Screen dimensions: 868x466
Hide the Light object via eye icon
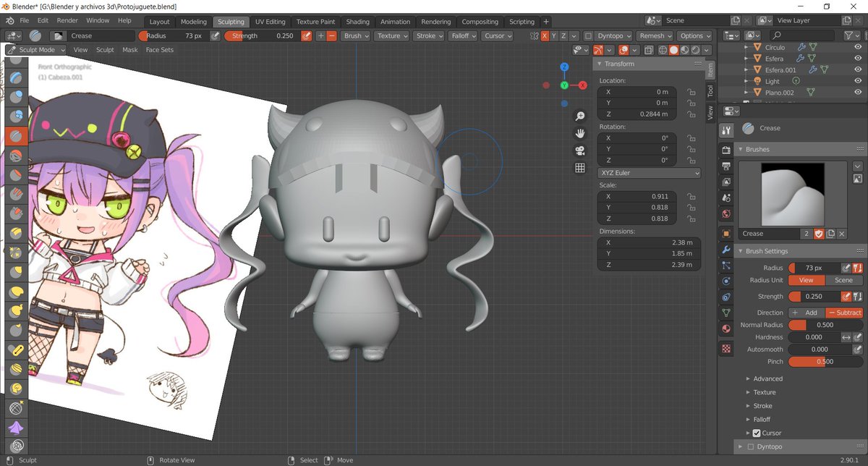pos(859,81)
